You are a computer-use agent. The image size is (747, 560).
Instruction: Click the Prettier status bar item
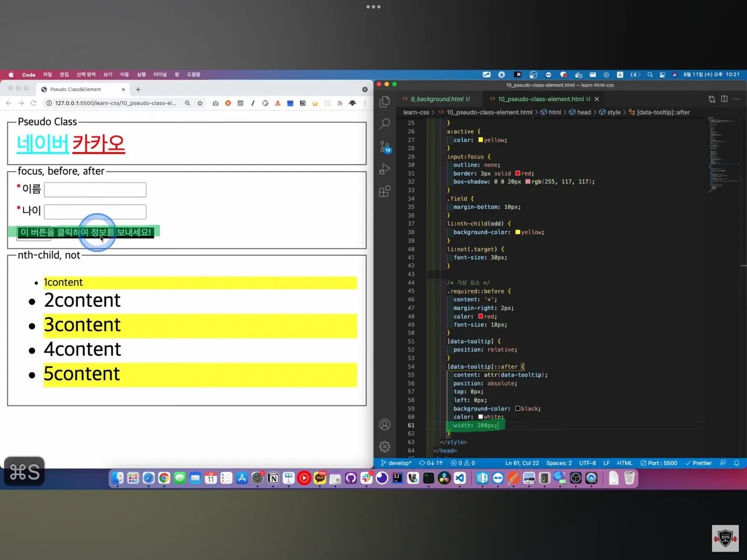(x=698, y=463)
